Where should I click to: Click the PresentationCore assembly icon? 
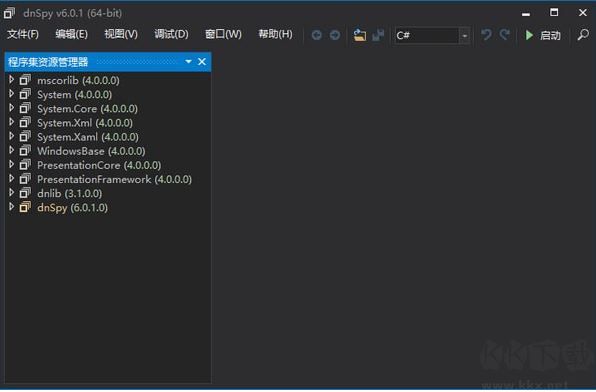25,165
